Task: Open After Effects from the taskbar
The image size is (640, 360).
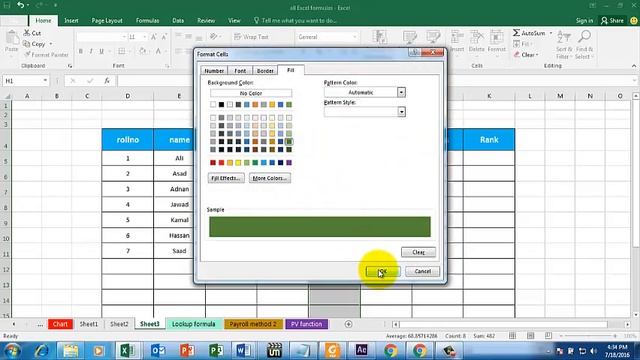Action: pyautogui.click(x=361, y=350)
